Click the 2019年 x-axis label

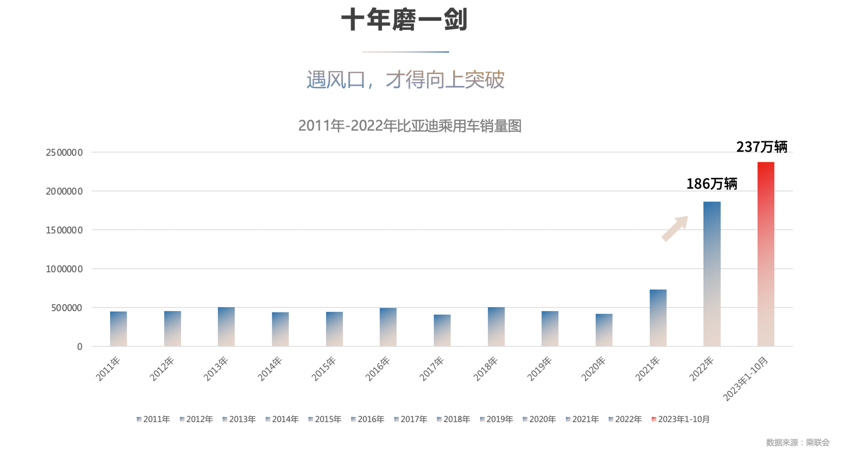coord(539,369)
